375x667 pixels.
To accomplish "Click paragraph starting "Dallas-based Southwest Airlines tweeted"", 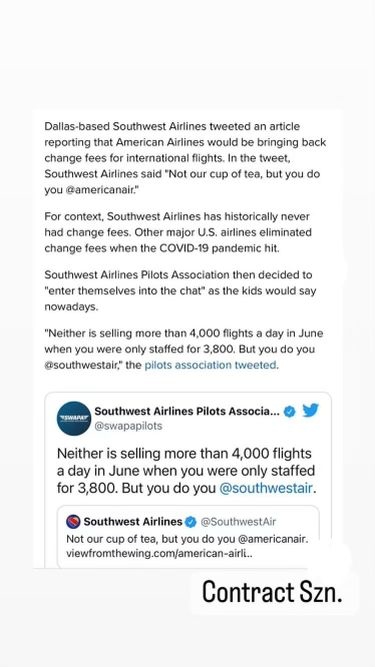I will pyautogui.click(x=185, y=158).
